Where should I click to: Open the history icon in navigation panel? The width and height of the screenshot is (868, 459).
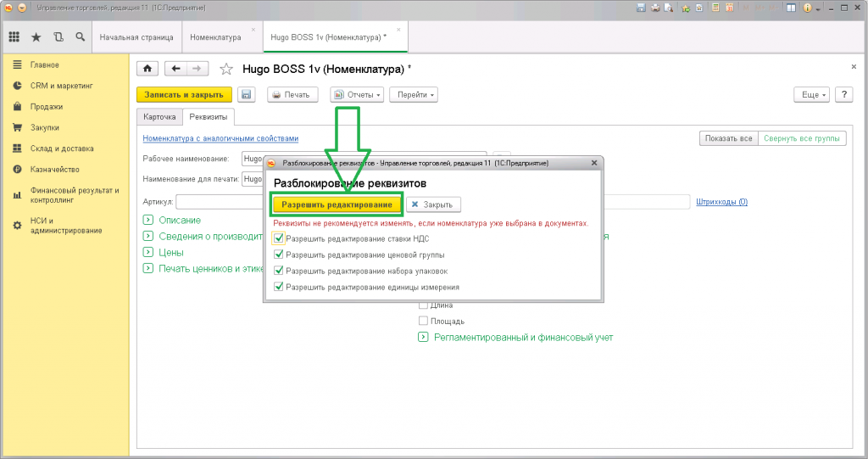pyautogui.click(x=58, y=37)
